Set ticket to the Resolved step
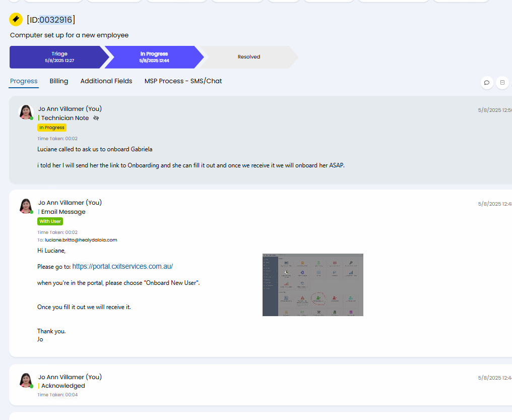Viewport: 512px width, 420px height. [249, 57]
